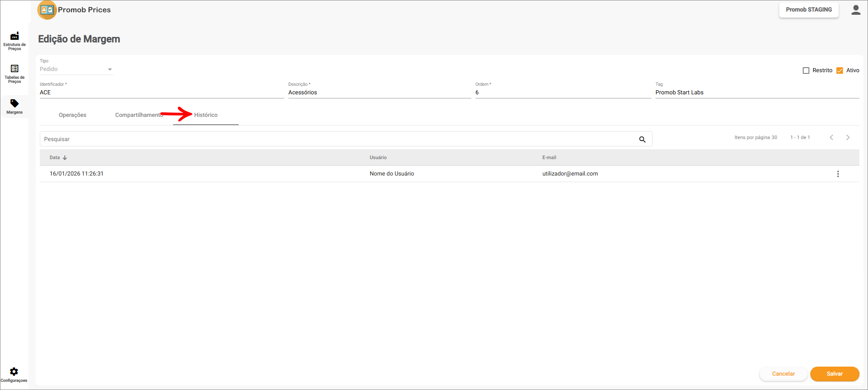This screenshot has width=868, height=390.
Task: Open row options three-dot menu
Action: [x=838, y=174]
